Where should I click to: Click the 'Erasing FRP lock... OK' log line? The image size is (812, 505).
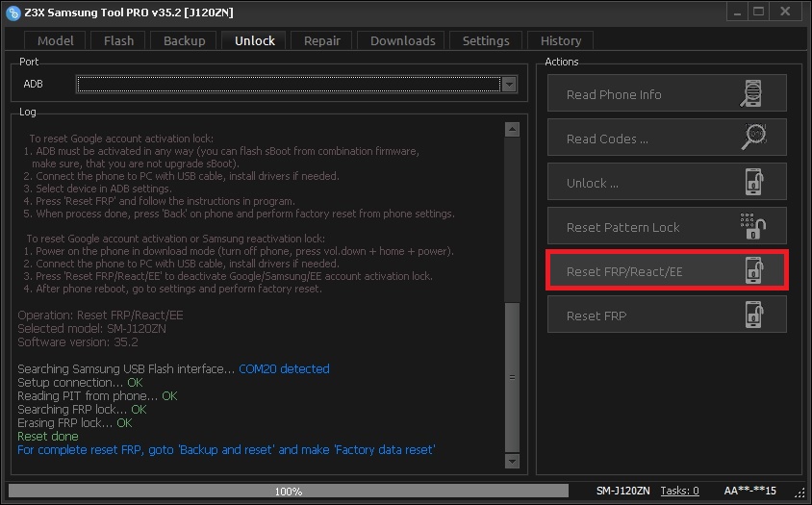click(x=75, y=422)
